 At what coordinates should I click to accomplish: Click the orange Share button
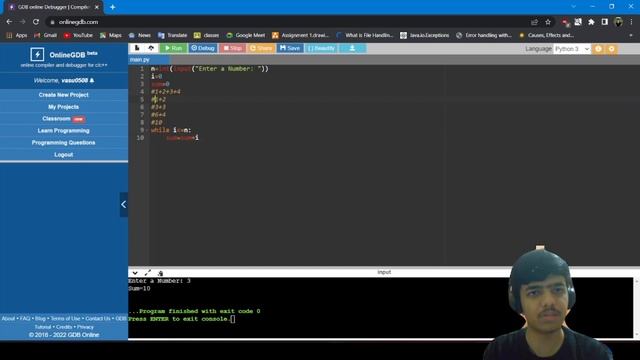pos(261,48)
